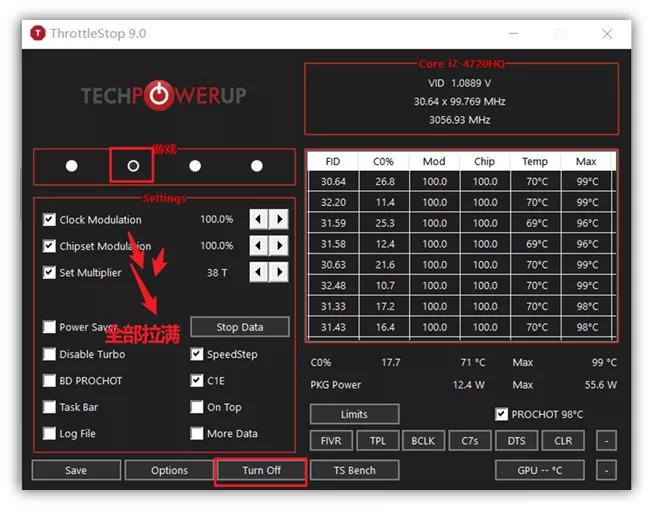Image resolution: width=652 pixels, height=510 pixels.
Task: Click the GPU temperature button
Action: [540, 470]
